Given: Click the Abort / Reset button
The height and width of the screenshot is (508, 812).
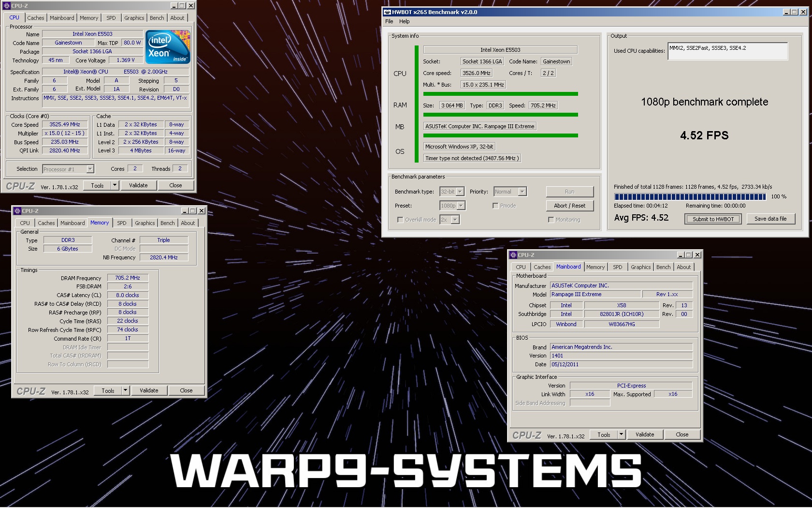Looking at the screenshot, I should click(x=570, y=206).
